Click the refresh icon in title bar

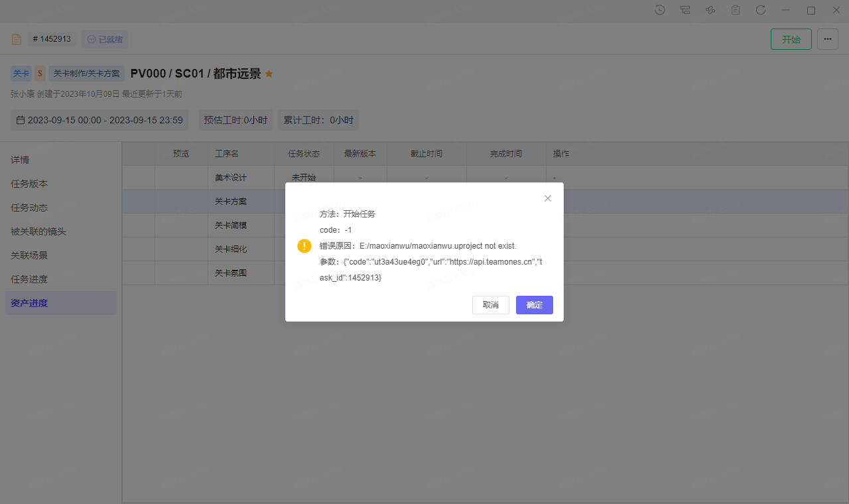761,10
